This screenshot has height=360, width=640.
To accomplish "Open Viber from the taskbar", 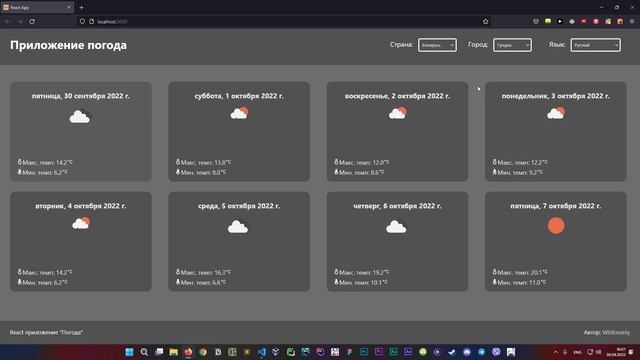I will pyautogui.click(x=496, y=352).
